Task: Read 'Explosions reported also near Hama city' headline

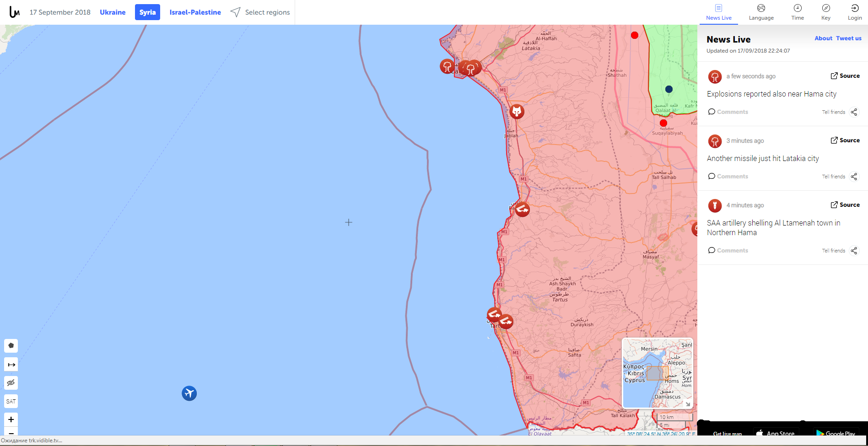Action: [x=771, y=94]
